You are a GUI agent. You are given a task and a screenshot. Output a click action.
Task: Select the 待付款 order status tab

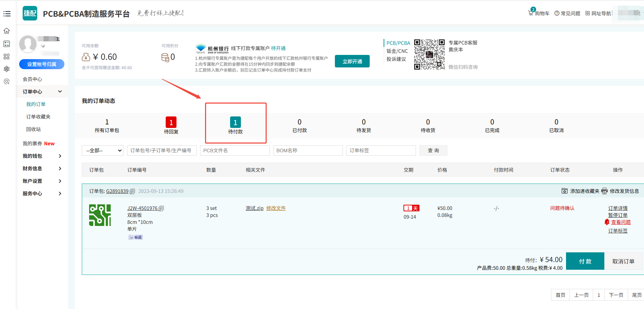tap(235, 125)
